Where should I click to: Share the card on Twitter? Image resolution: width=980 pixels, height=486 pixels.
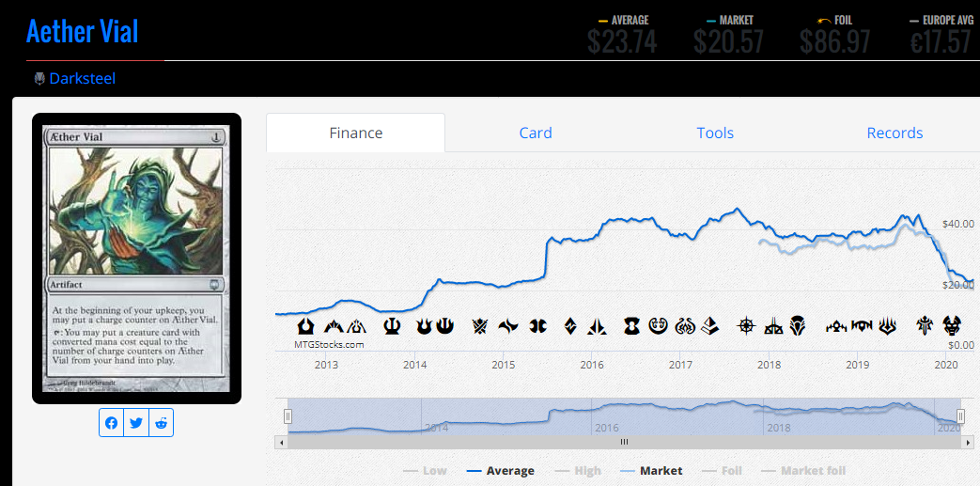(137, 423)
